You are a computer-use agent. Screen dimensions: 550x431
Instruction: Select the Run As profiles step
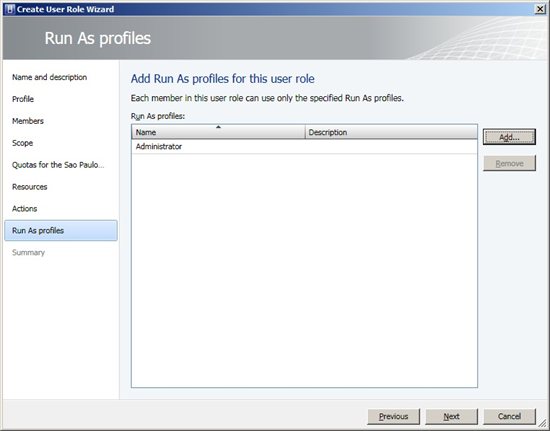tap(61, 230)
